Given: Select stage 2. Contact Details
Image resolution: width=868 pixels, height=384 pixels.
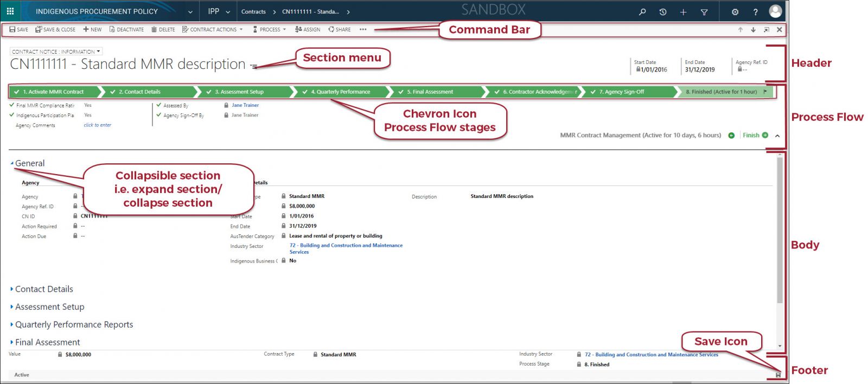Looking at the screenshot, I should coord(150,92).
